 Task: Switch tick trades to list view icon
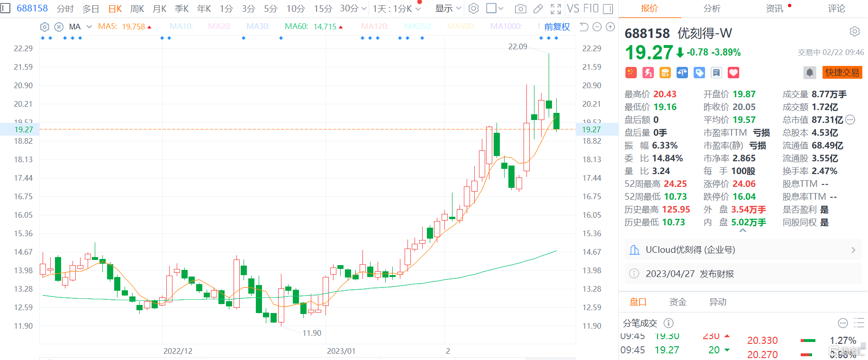point(859,323)
